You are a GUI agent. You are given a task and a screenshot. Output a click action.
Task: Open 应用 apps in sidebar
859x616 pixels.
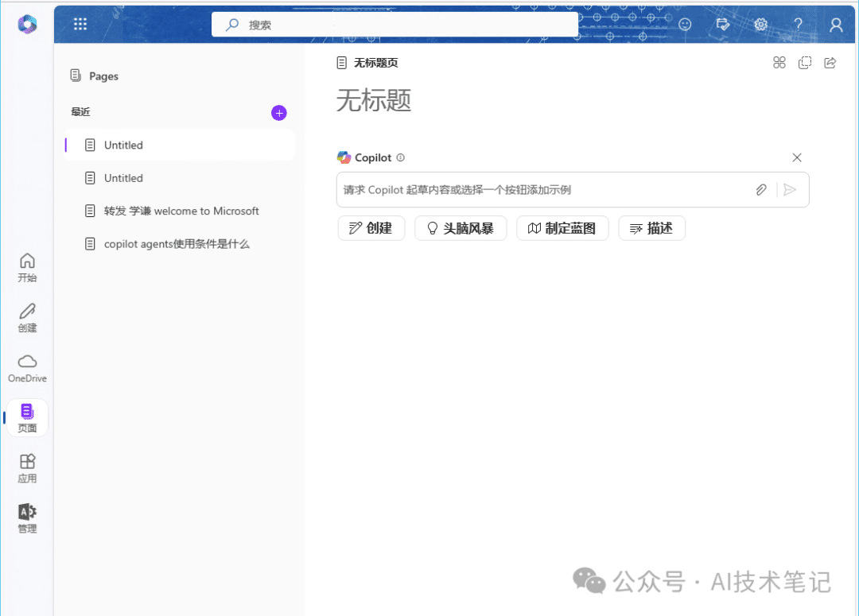[27, 469]
